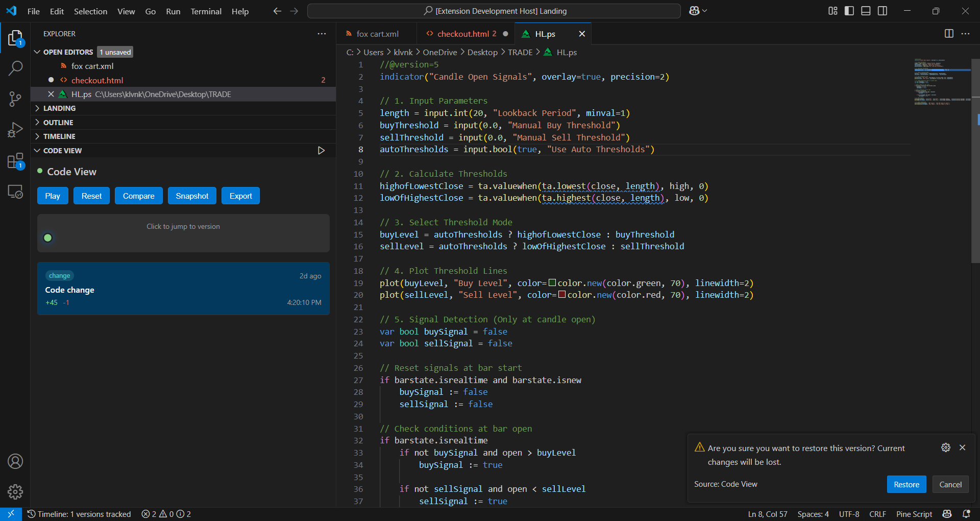The width and height of the screenshot is (980, 521).
Task: Click the Copilot icon in title bar
Action: click(x=694, y=11)
